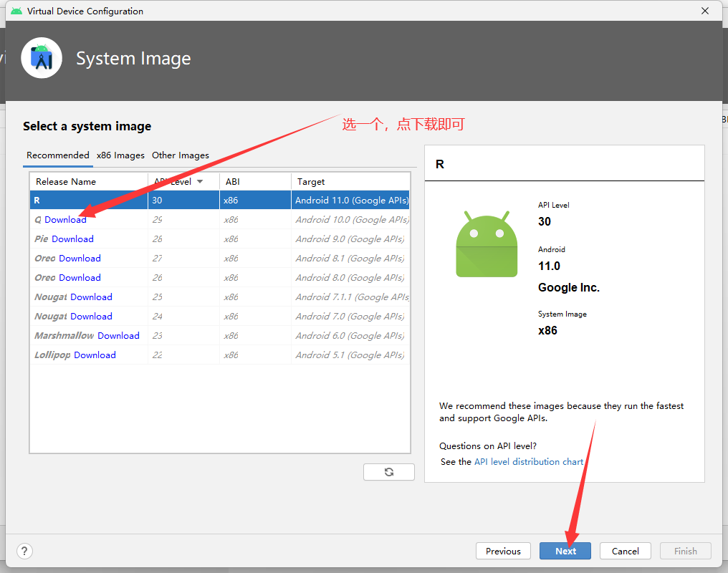Open the help question mark icon
Image resolution: width=728 pixels, height=573 pixels.
coord(24,551)
